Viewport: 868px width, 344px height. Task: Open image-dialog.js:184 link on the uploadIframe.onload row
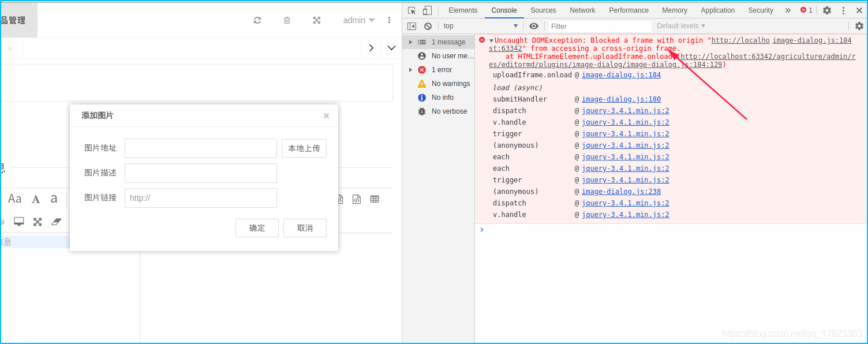pos(621,75)
